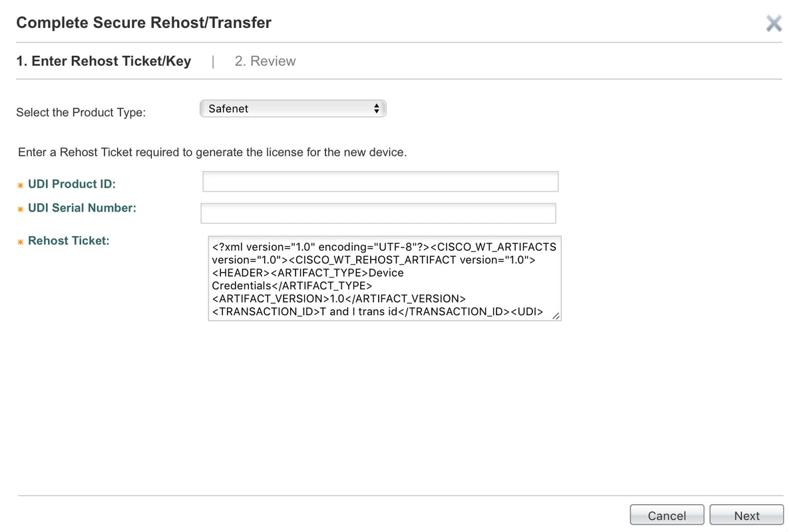The width and height of the screenshot is (790, 532).
Task: Click the required asterisk beside UDI Product ID
Action: click(20, 186)
